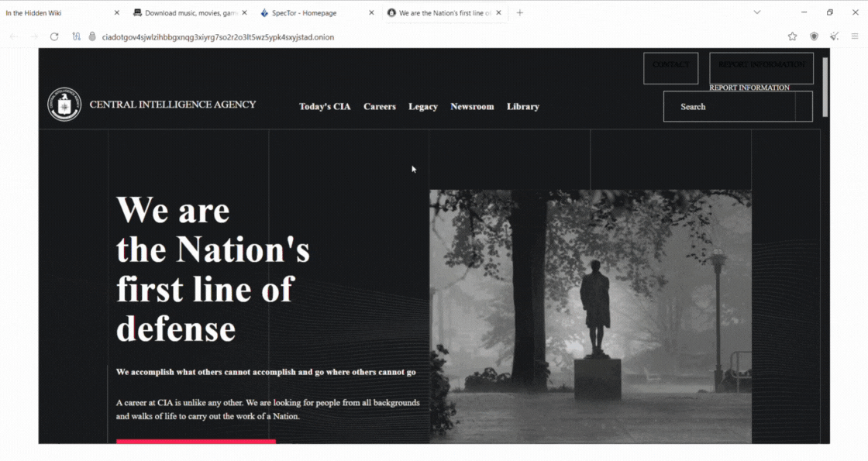Open the Library menu item
Viewport: 868px width, 461px height.
pyautogui.click(x=523, y=106)
